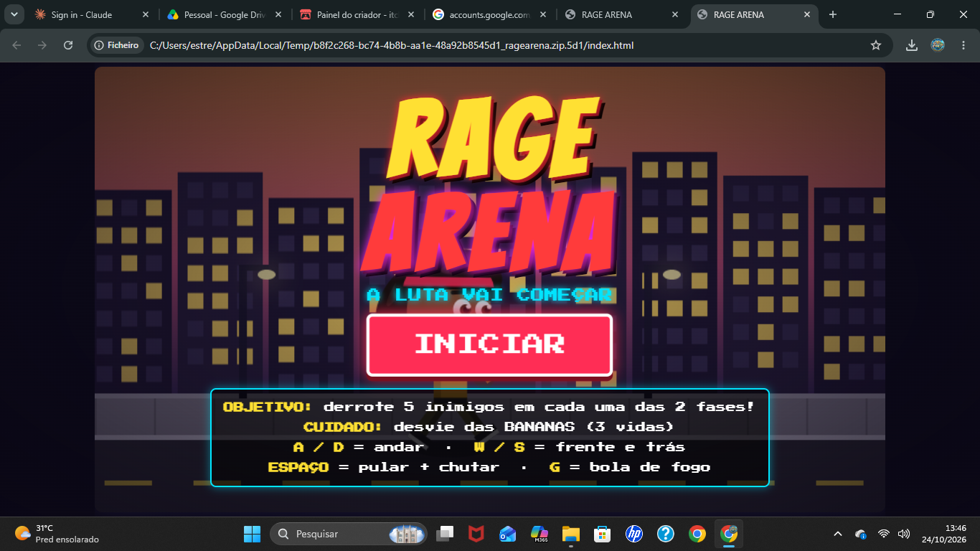Image resolution: width=980 pixels, height=551 pixels.
Task: Open the blue question mark help app
Action: pos(666,534)
